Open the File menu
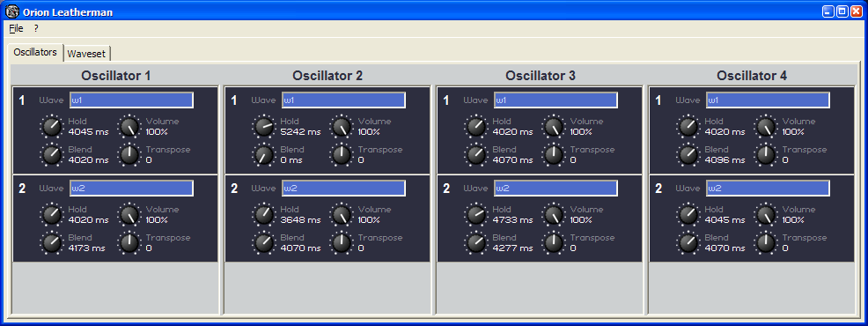Viewport: 868px width, 326px height. click(x=16, y=29)
